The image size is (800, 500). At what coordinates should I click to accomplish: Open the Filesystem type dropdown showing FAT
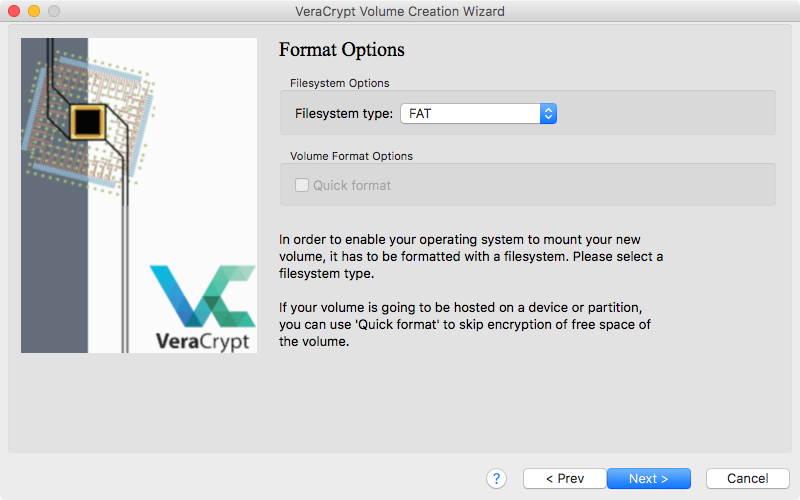470,114
